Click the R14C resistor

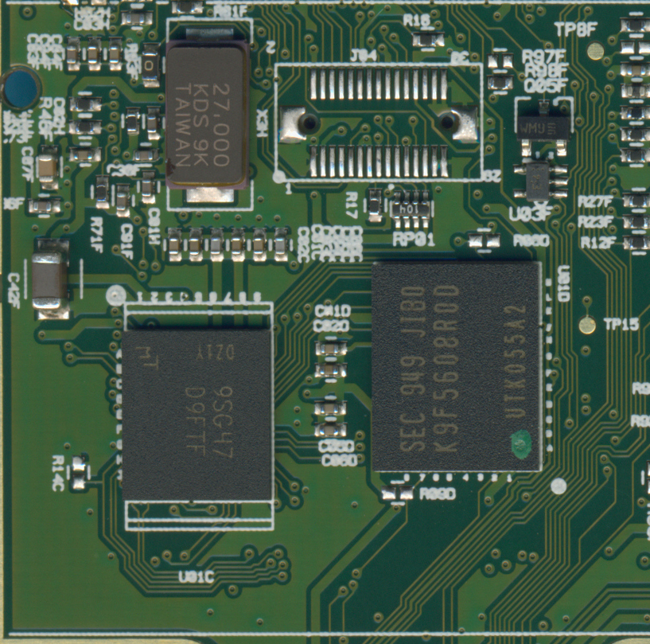coord(79,477)
